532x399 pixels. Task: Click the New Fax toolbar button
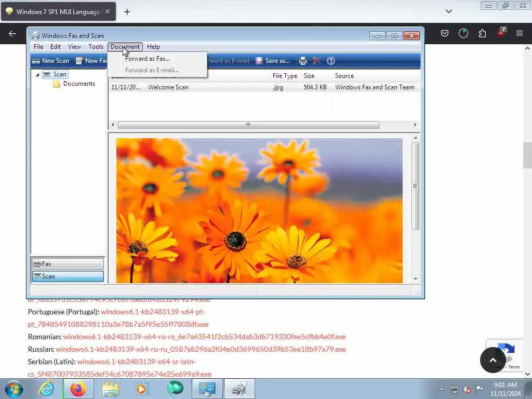(x=91, y=61)
